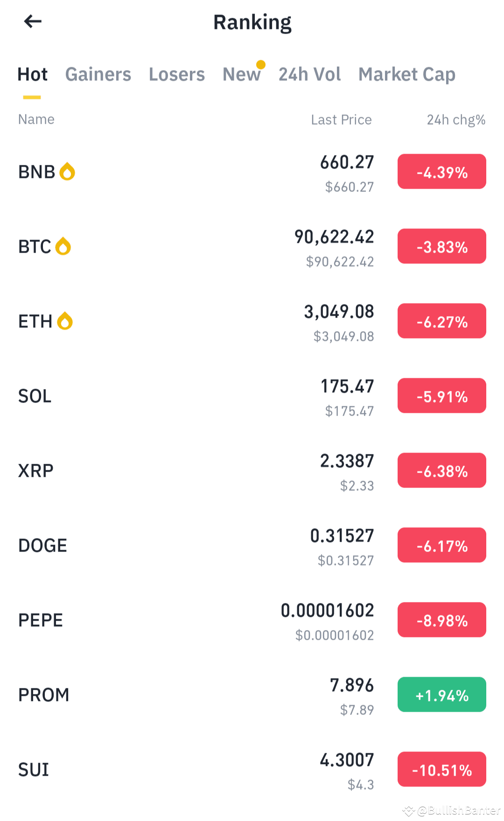
Task: Select the 24h Vol tab
Action: (x=310, y=74)
